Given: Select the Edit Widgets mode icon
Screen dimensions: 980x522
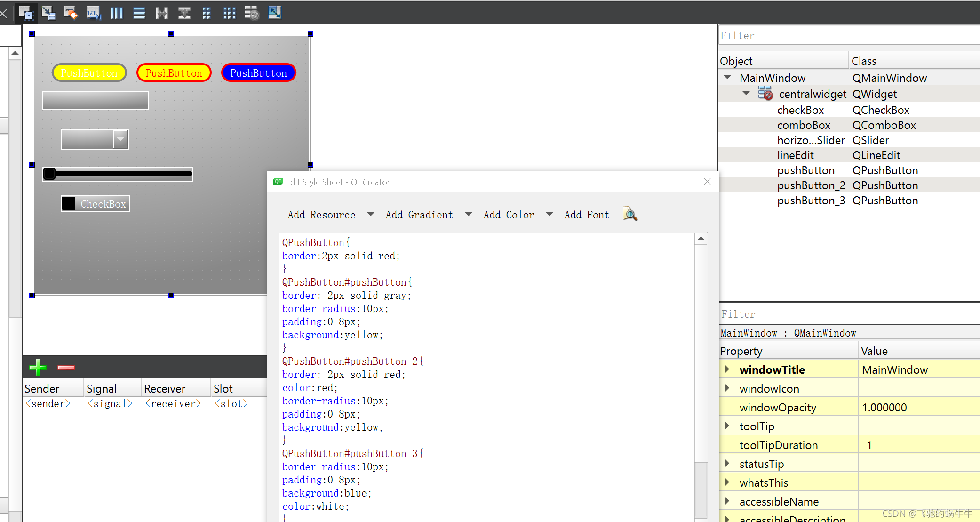Looking at the screenshot, I should pos(26,13).
